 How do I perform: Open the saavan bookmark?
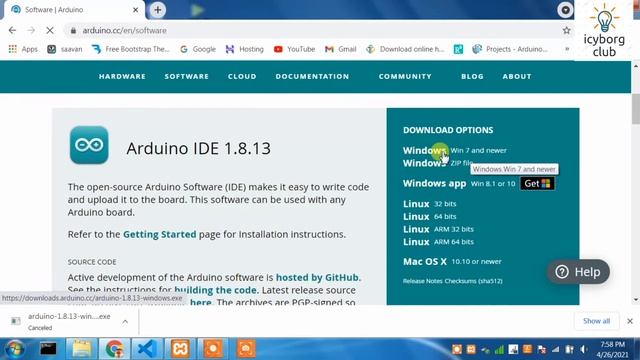65,49
